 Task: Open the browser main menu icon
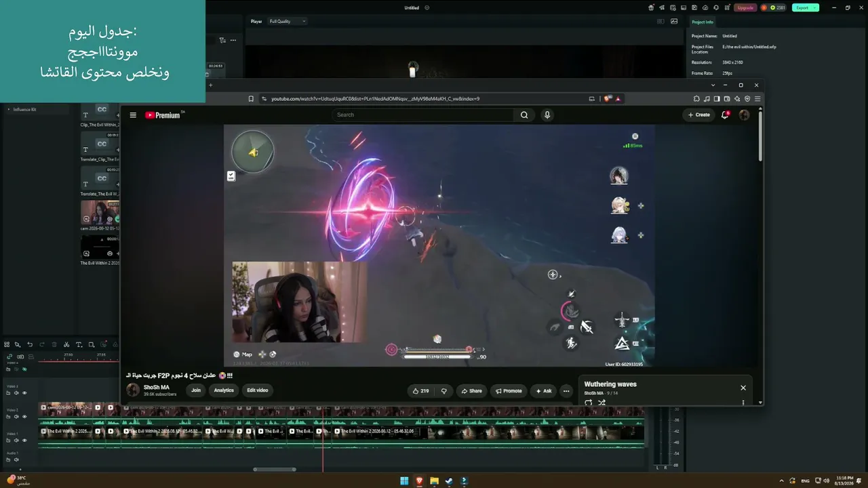[x=757, y=99]
